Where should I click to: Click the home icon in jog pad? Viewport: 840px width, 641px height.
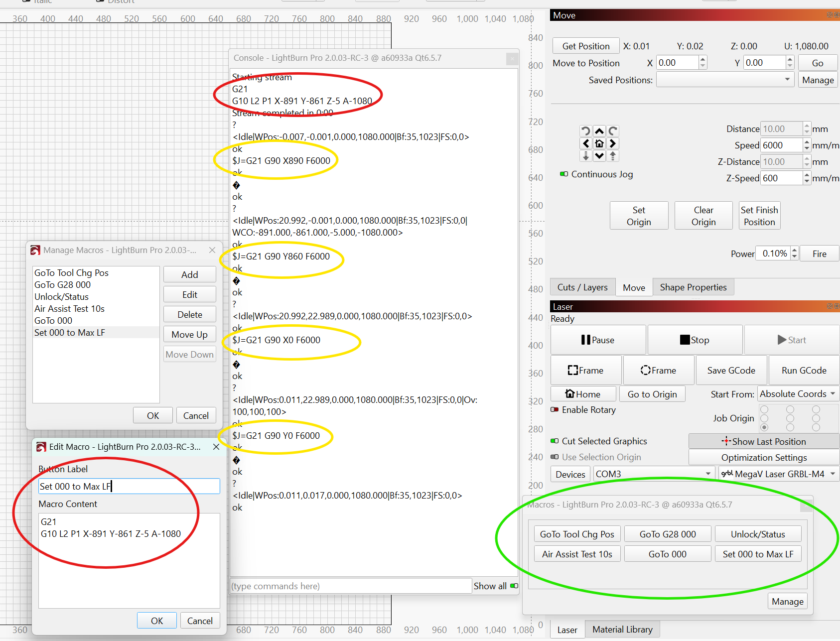599,143
